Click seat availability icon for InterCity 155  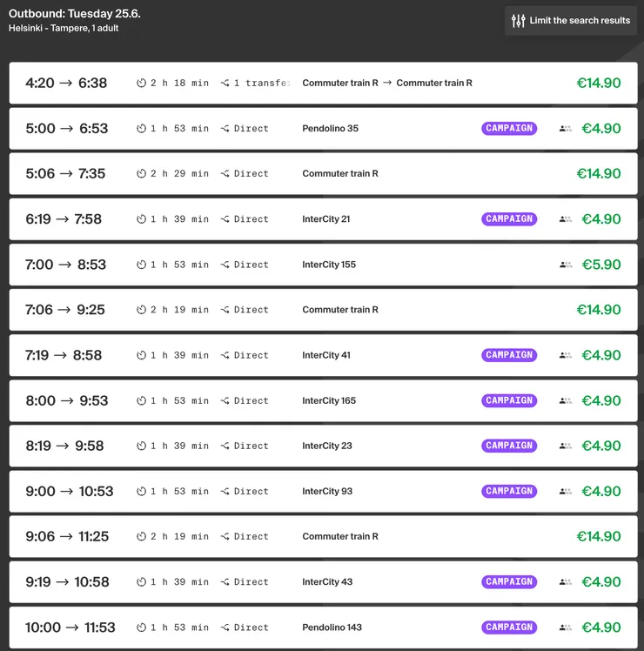[x=566, y=265]
